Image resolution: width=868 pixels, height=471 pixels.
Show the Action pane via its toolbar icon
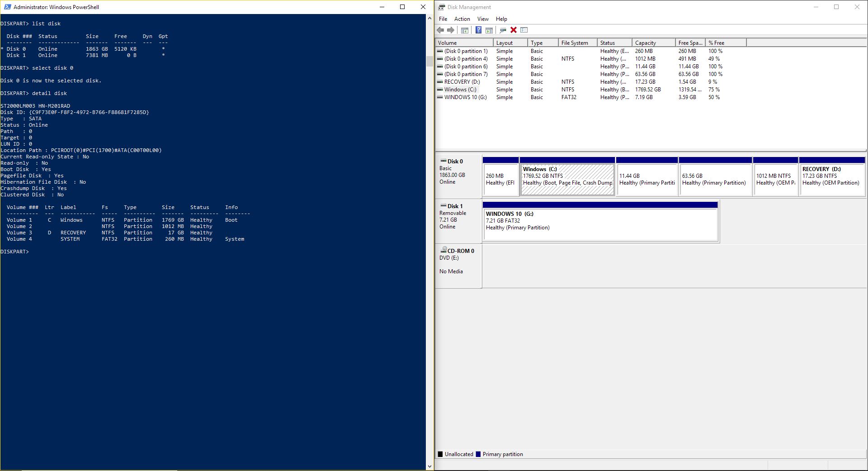(489, 30)
